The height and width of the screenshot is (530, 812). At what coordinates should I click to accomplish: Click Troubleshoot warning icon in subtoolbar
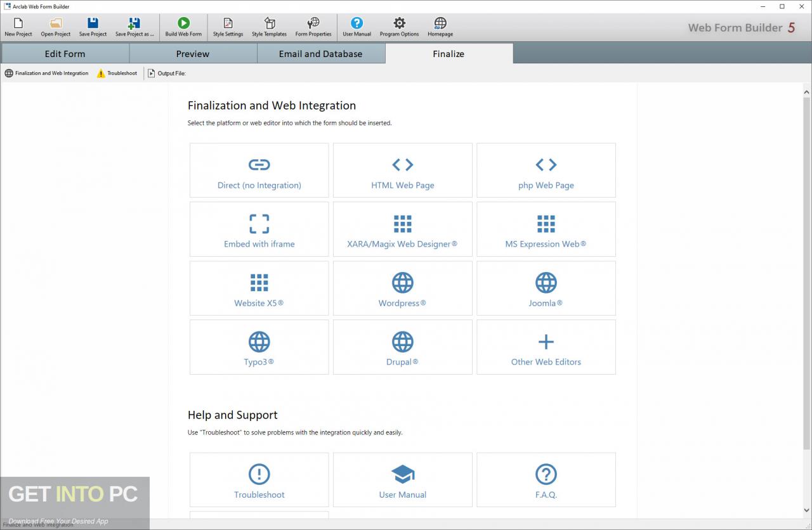[117, 73]
